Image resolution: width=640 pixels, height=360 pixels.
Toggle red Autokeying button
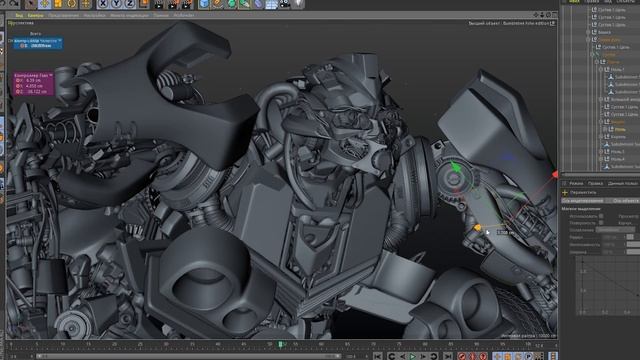[473, 356]
